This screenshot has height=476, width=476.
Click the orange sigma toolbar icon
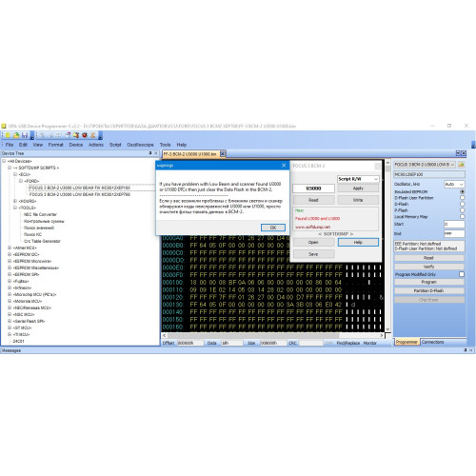point(93,135)
